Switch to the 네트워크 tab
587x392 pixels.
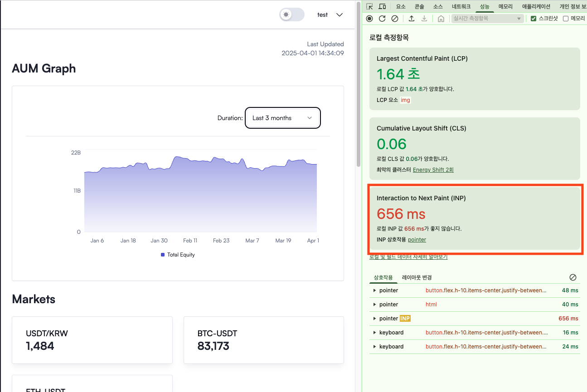click(461, 6)
